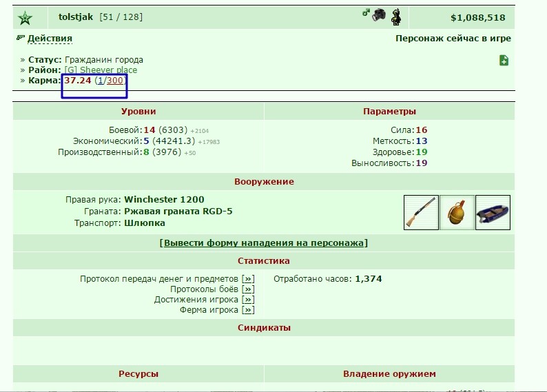Screen dimensions: 547x392
Task: Click Персонаж сейчас в игре status text
Action: [x=453, y=39]
